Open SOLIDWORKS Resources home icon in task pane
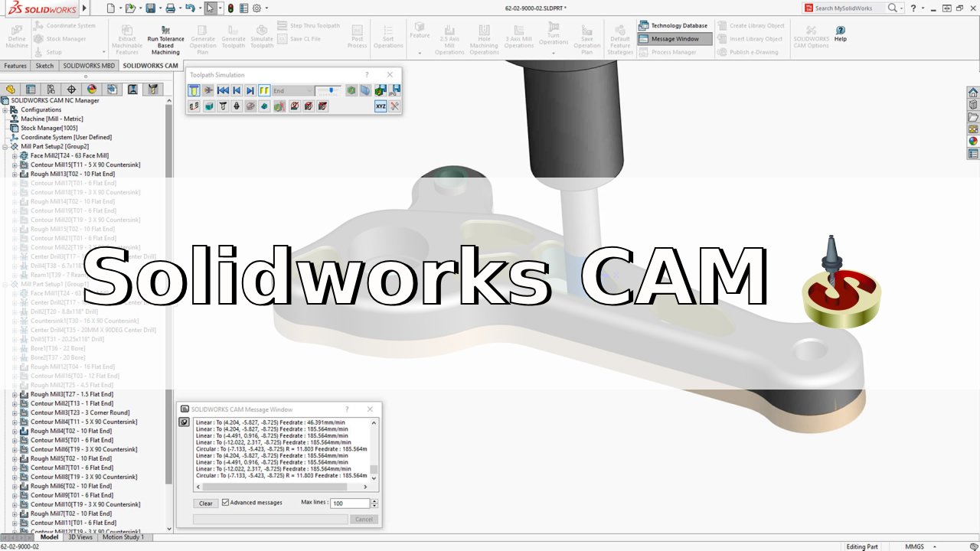980x551 pixels. pyautogui.click(x=973, y=92)
